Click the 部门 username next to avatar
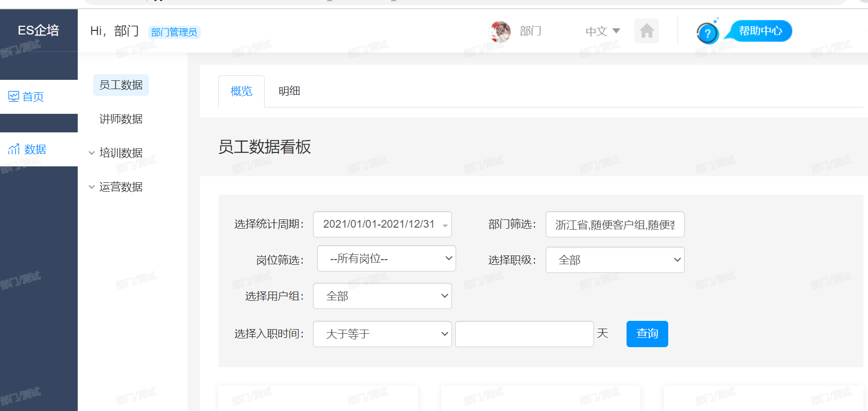 (531, 31)
